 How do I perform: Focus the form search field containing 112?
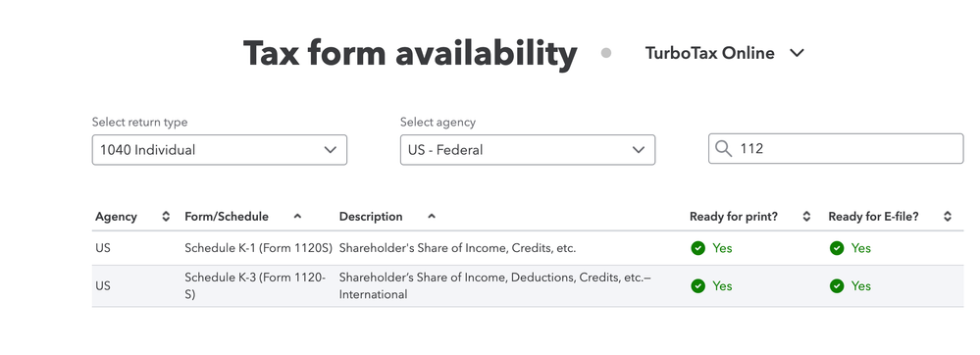(836, 149)
